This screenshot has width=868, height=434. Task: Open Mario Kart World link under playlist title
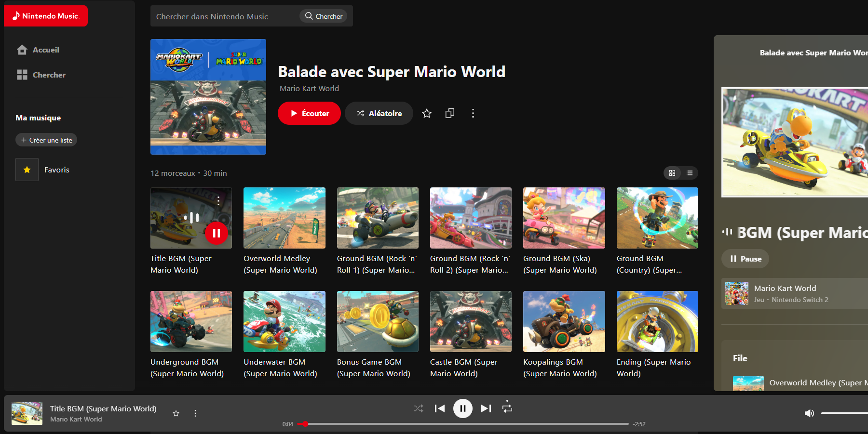coord(309,88)
